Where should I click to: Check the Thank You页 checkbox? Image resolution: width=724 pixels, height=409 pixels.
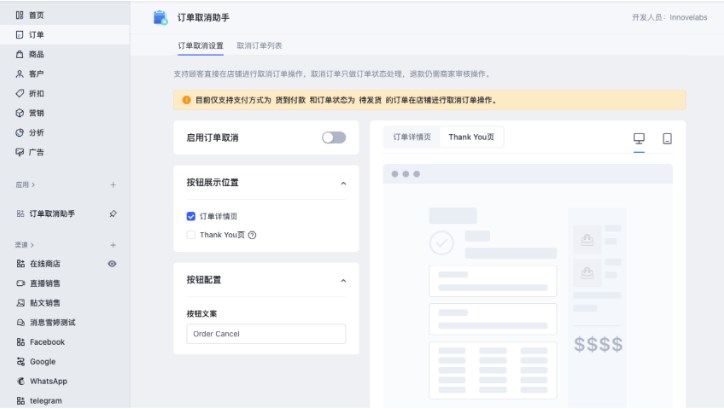[191, 235]
